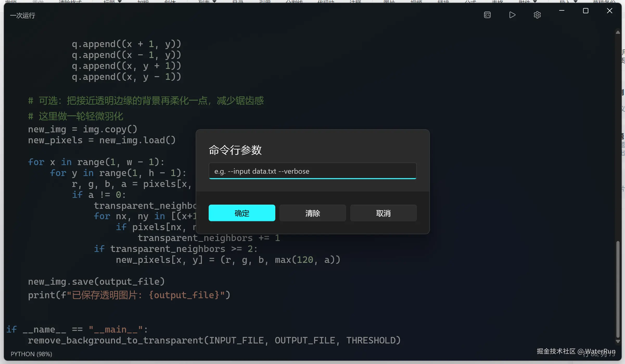Open settings via the gear icon
This screenshot has height=364, width=625.
[537, 15]
